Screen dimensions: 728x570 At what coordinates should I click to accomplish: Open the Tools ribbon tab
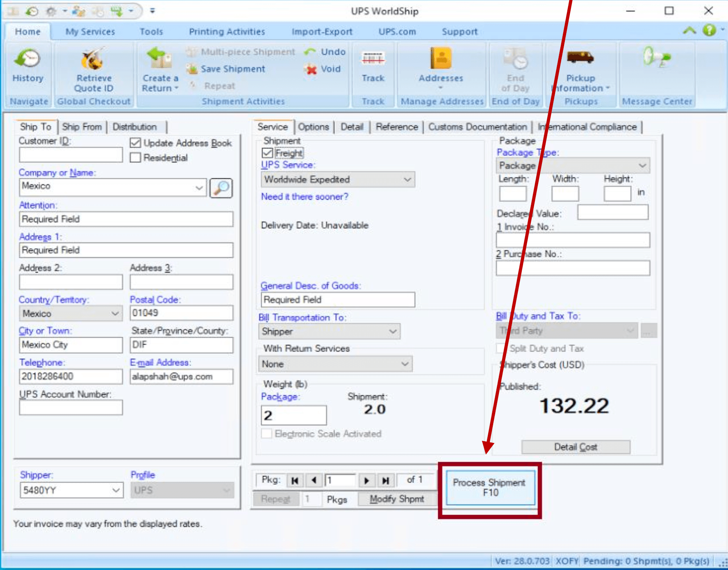pos(151,32)
